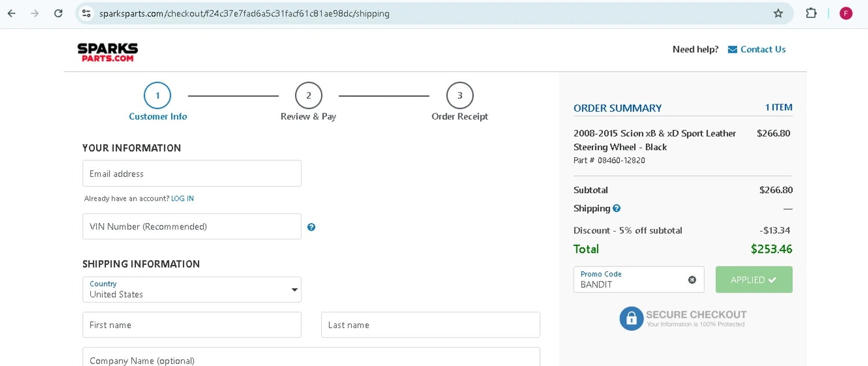Click the Part # 08460-12820 text
The height and width of the screenshot is (366, 868).
[609, 161]
